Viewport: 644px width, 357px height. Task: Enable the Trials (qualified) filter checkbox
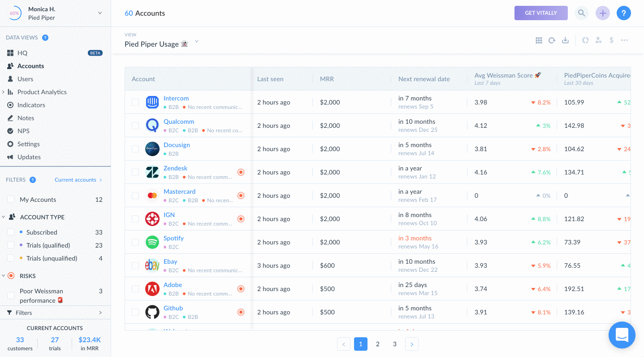click(11, 245)
